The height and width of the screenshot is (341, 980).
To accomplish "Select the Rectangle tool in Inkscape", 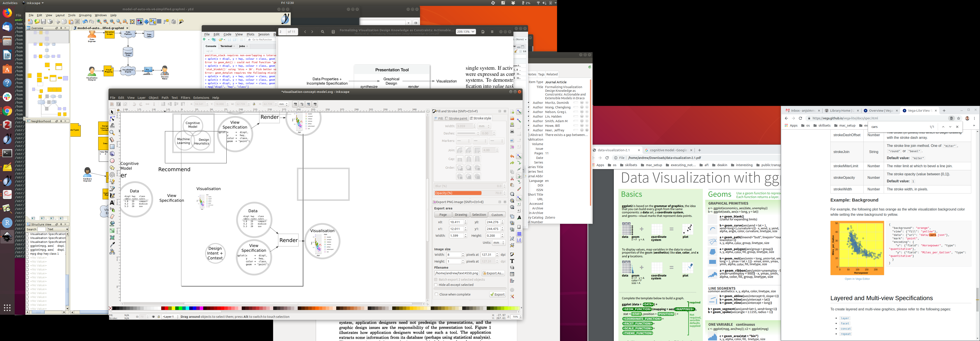I will (x=112, y=147).
